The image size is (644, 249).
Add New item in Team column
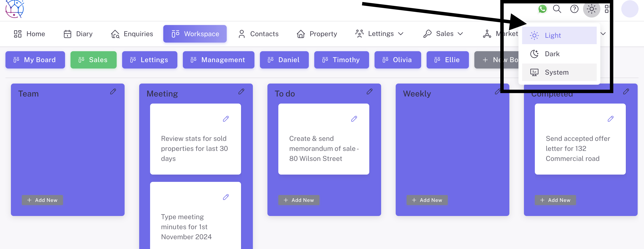42,200
